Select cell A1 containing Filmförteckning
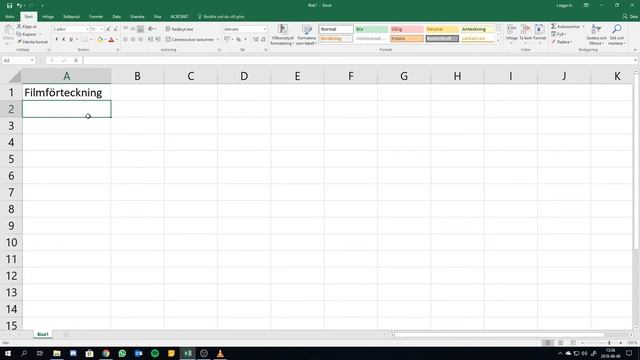Image resolution: width=640 pixels, height=360 pixels. [67, 92]
